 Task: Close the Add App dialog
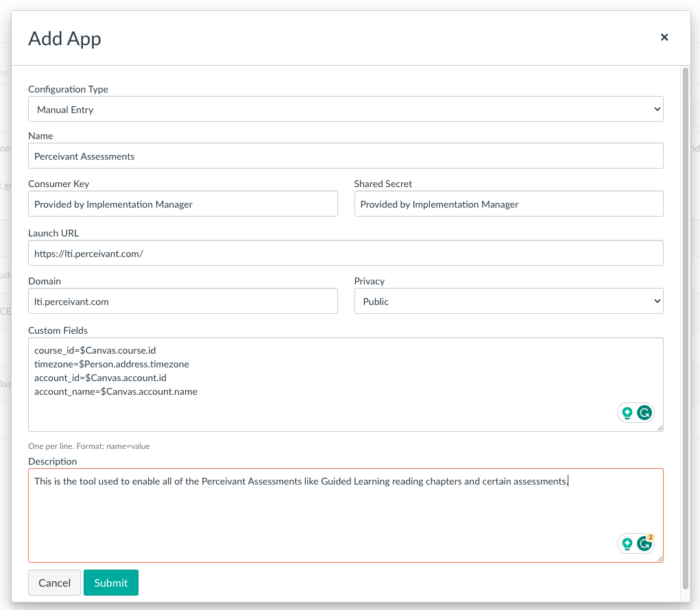pos(664,38)
